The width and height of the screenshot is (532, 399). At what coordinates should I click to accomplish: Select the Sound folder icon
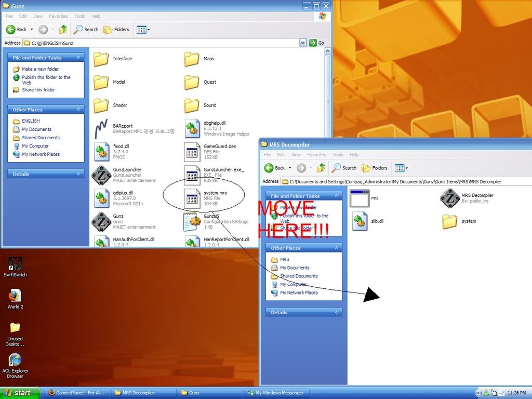(192, 105)
